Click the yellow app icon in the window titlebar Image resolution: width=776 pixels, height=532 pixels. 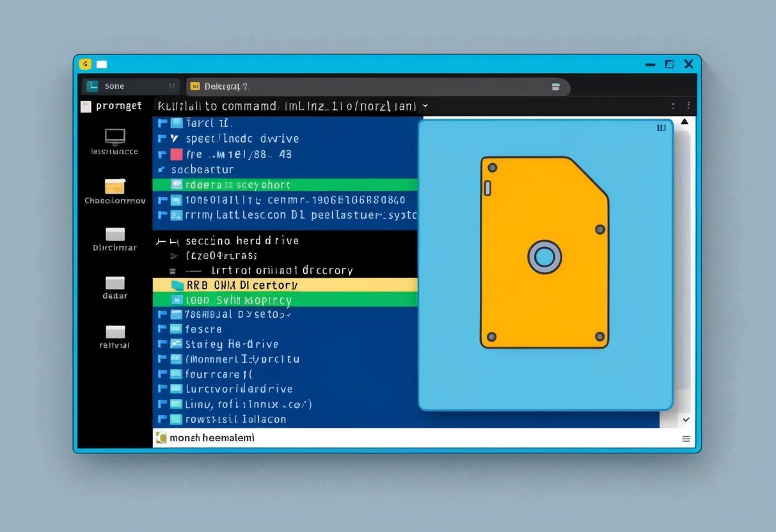[85, 64]
